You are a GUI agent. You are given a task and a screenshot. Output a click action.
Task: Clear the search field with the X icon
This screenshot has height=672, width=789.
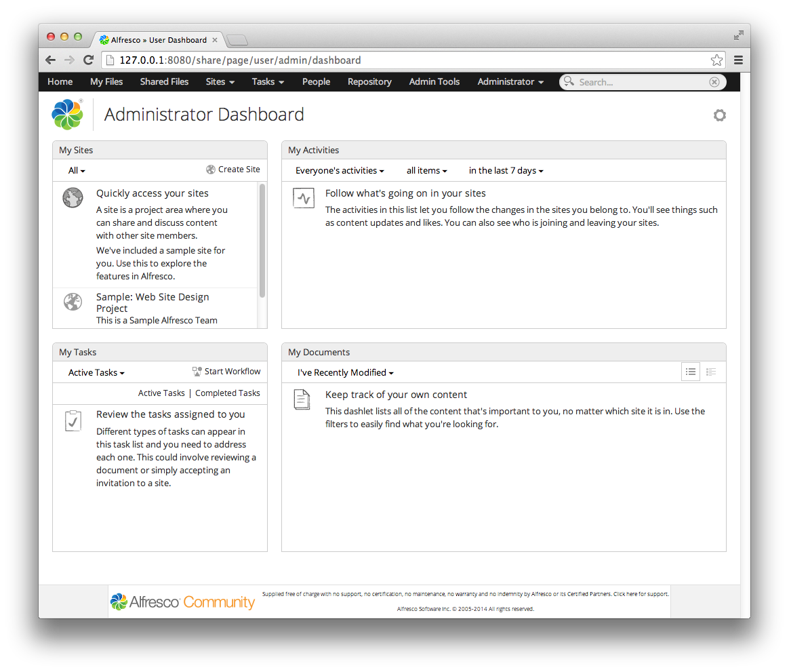(714, 81)
